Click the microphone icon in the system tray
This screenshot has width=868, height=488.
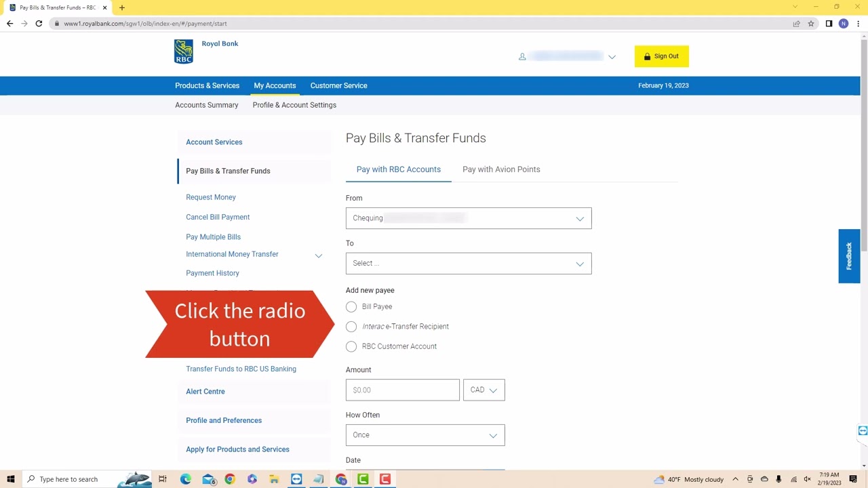(778, 479)
